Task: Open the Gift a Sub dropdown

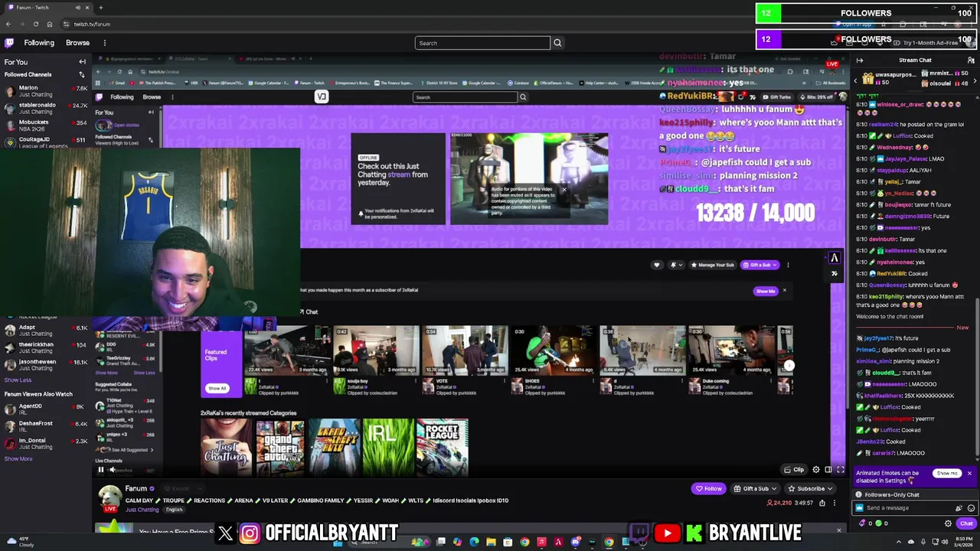Action: pyautogui.click(x=755, y=488)
